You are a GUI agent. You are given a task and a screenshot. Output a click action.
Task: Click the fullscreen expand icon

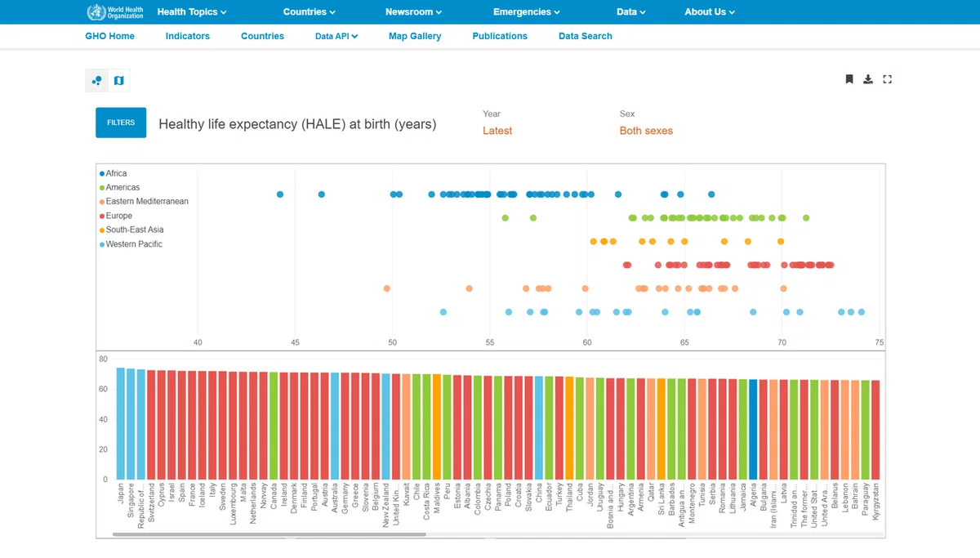(888, 79)
